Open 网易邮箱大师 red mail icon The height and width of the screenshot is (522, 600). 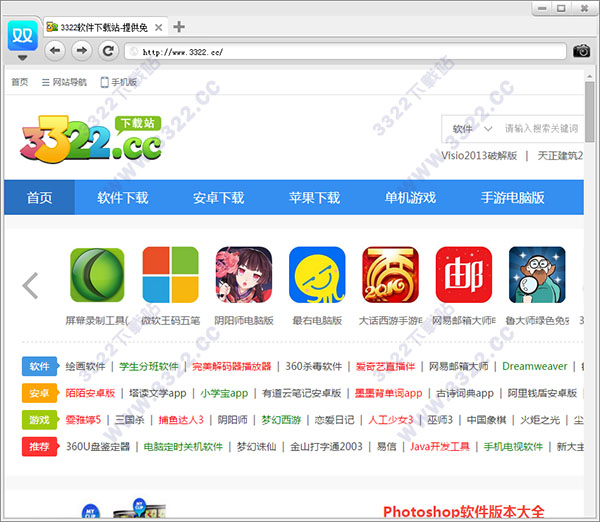click(464, 275)
